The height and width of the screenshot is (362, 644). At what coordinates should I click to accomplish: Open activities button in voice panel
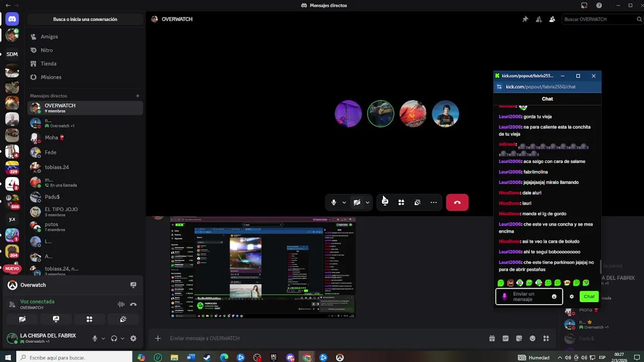coord(90,319)
